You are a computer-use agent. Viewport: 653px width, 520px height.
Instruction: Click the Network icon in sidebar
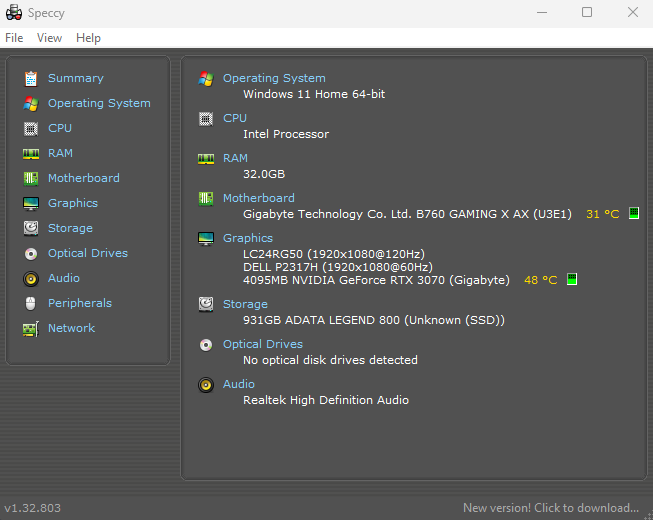[x=30, y=328]
